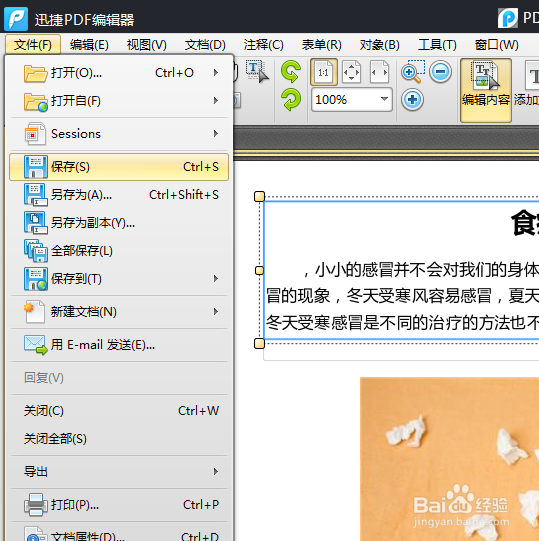Click the Send by E-mail envelope icon

36,345
